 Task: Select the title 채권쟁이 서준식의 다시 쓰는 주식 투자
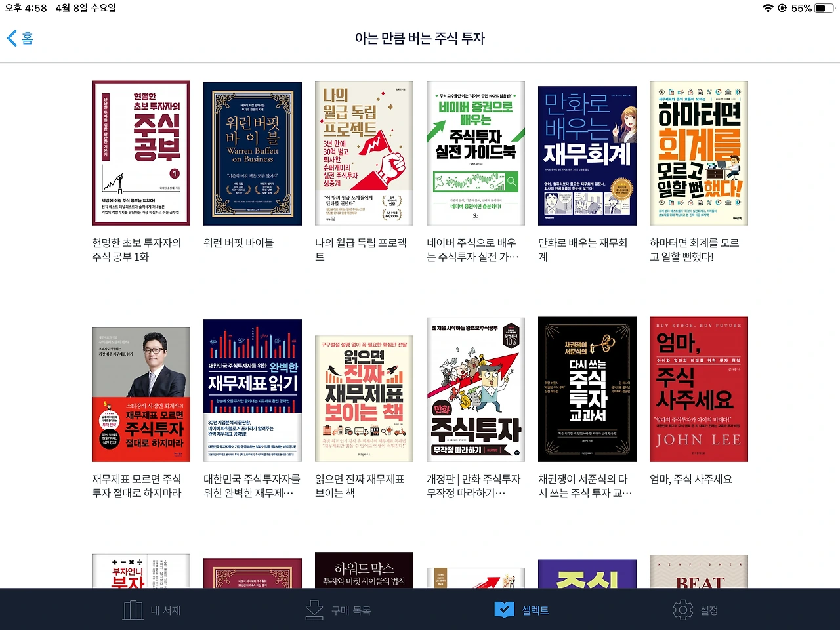coord(585,486)
